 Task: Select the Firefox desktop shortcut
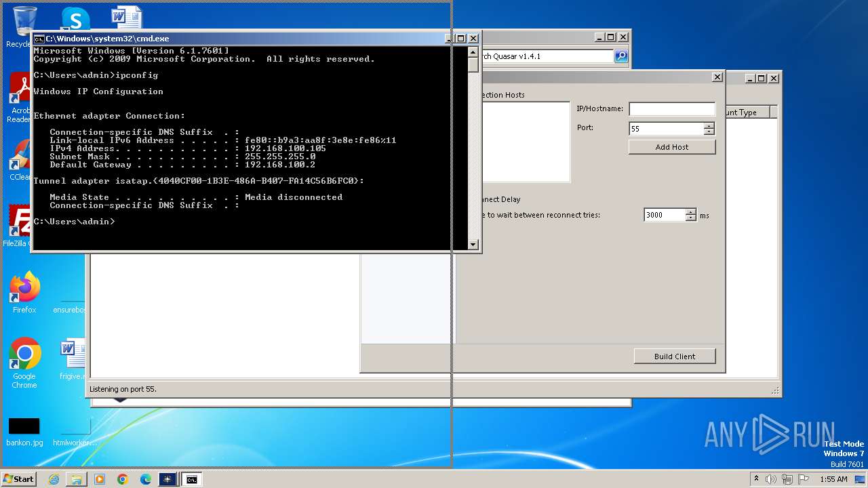tap(24, 292)
